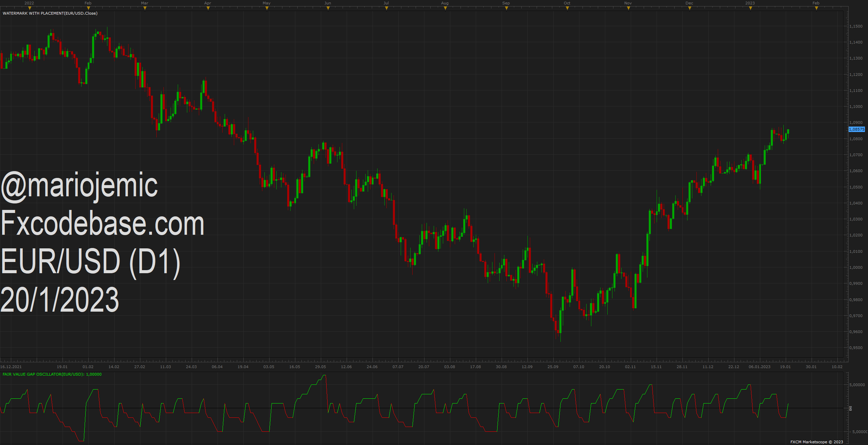Click the 20.10 date axis label

pos(605,367)
